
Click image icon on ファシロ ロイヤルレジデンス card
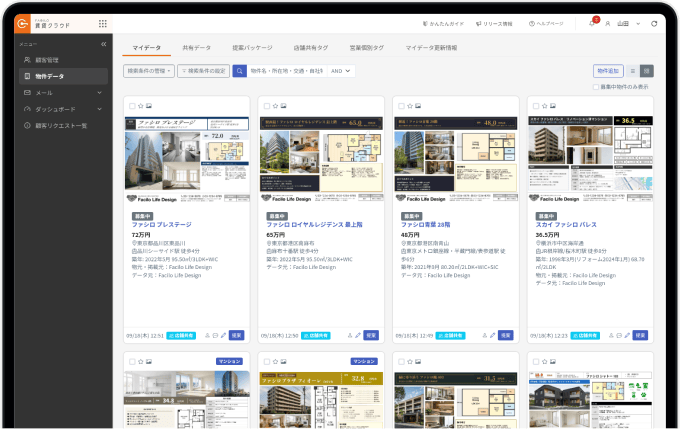coord(283,106)
